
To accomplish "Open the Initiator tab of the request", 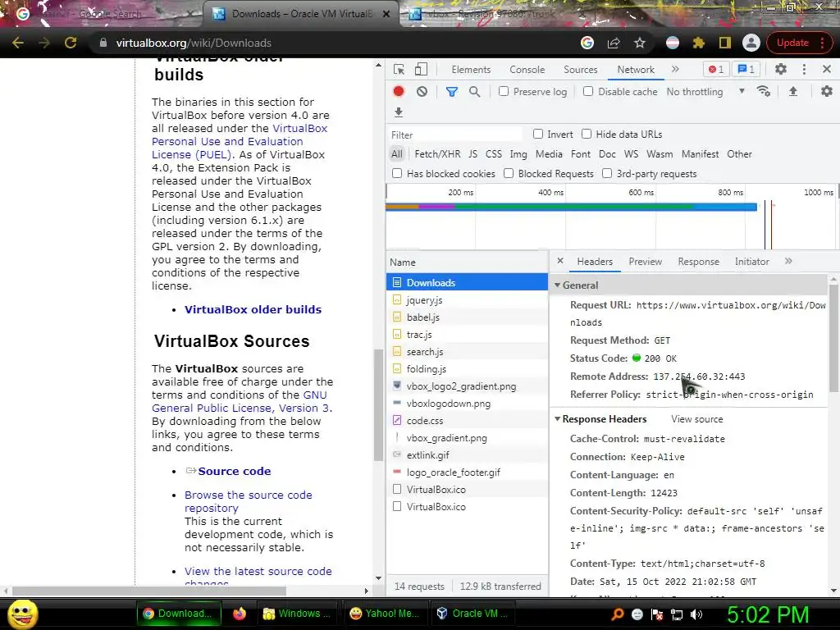I will coord(751,262).
